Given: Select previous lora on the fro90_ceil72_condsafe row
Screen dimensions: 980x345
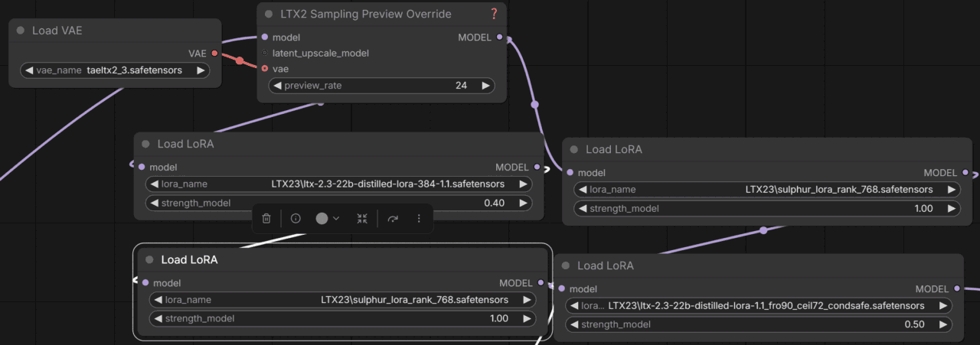Looking at the screenshot, I should (x=574, y=305).
